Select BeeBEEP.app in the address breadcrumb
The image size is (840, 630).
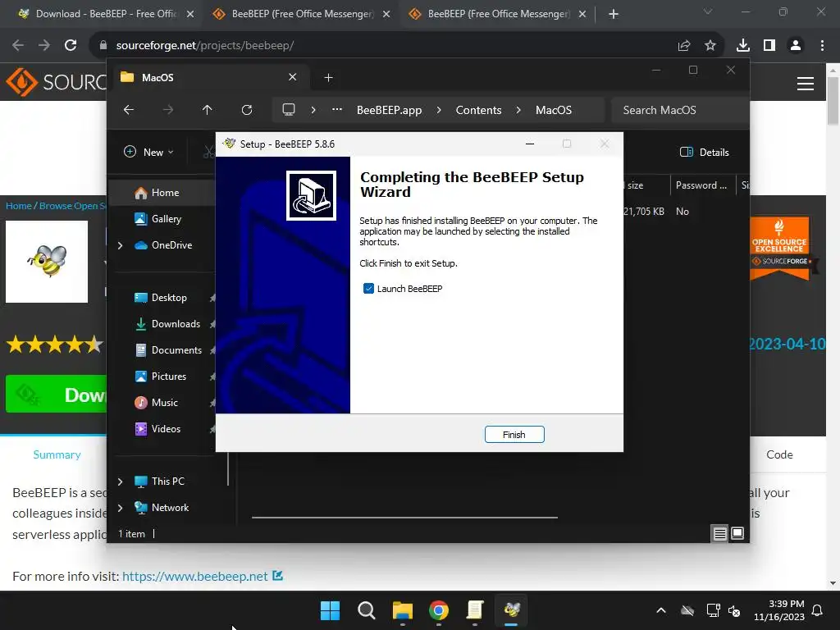[x=390, y=110]
